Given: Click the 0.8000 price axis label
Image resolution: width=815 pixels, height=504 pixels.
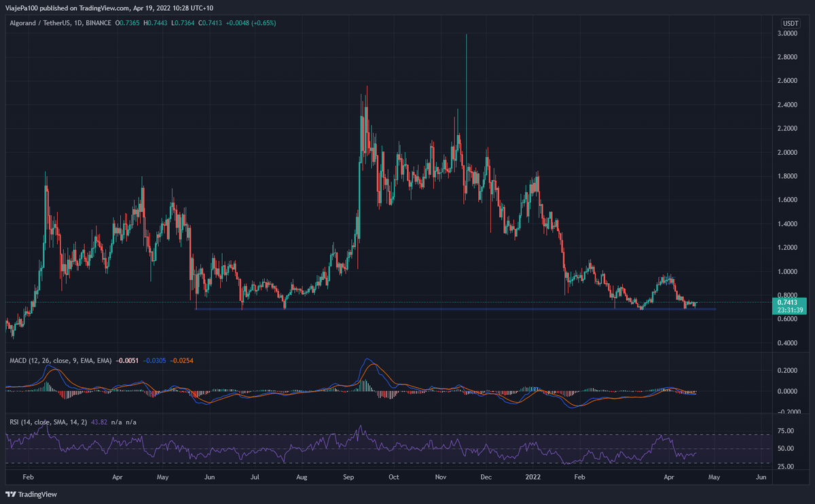Looking at the screenshot, I should click(788, 295).
